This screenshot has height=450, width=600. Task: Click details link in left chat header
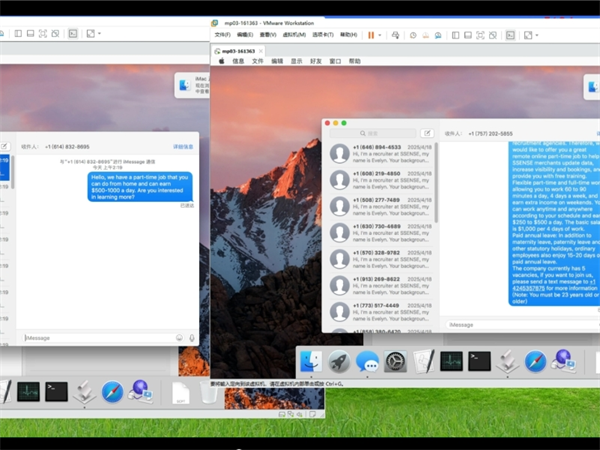tap(183, 146)
